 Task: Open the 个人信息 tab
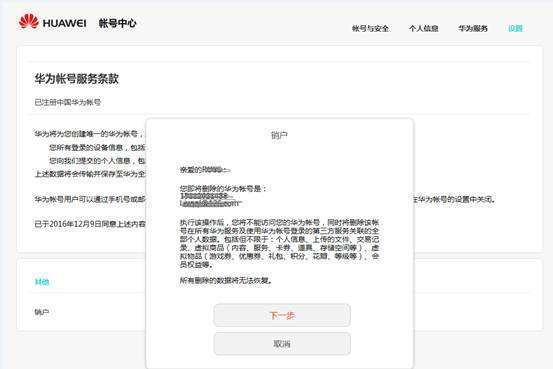point(424,28)
